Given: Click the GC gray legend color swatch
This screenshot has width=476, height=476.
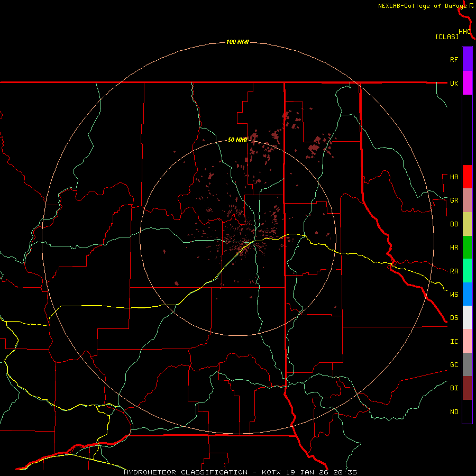Looking at the screenshot, I should point(467,364).
